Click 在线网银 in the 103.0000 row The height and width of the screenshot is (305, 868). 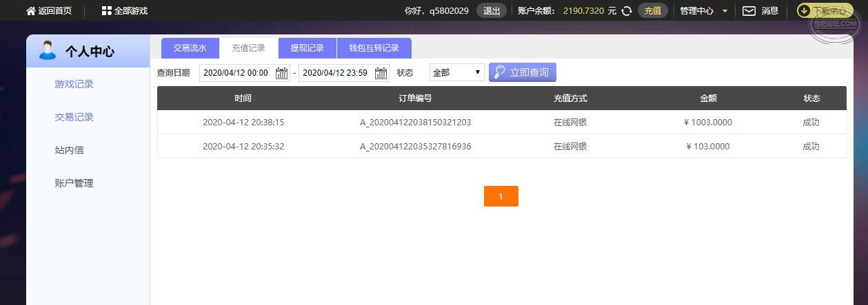tap(570, 147)
